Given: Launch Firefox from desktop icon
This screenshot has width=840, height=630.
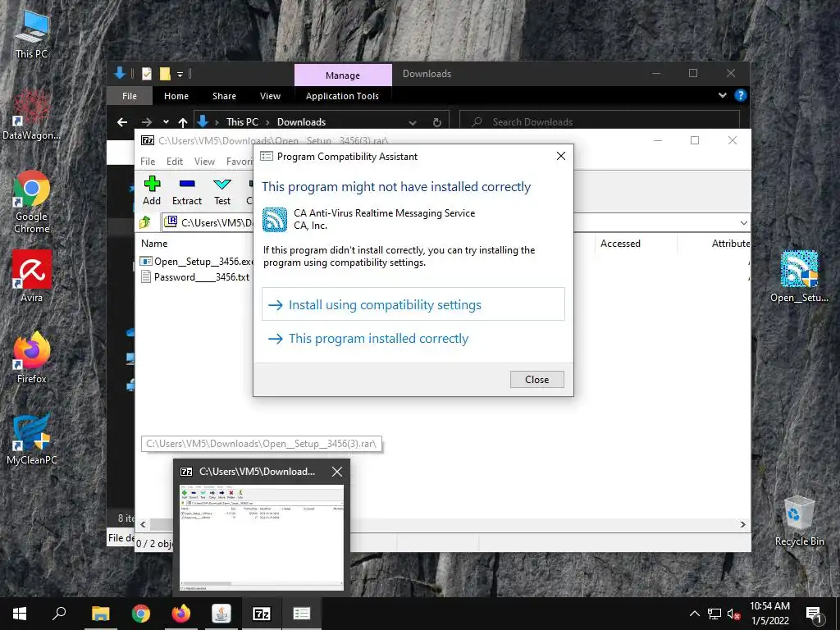Looking at the screenshot, I should (x=32, y=358).
